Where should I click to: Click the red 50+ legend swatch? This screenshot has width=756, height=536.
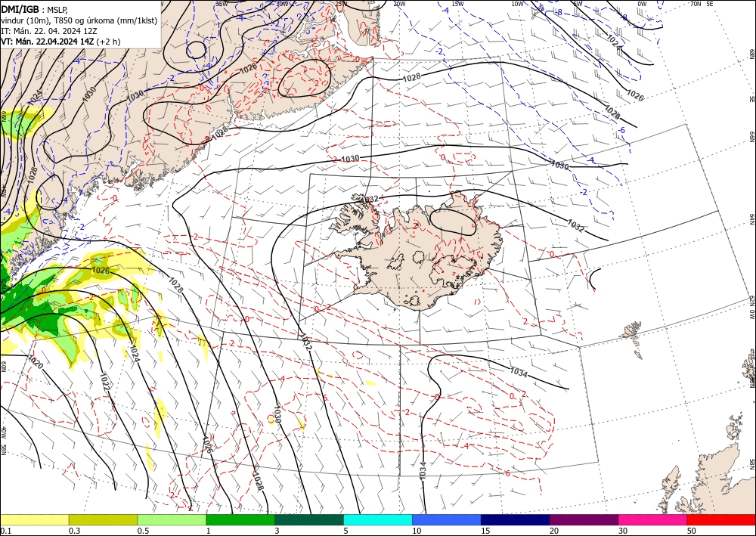[721, 519]
